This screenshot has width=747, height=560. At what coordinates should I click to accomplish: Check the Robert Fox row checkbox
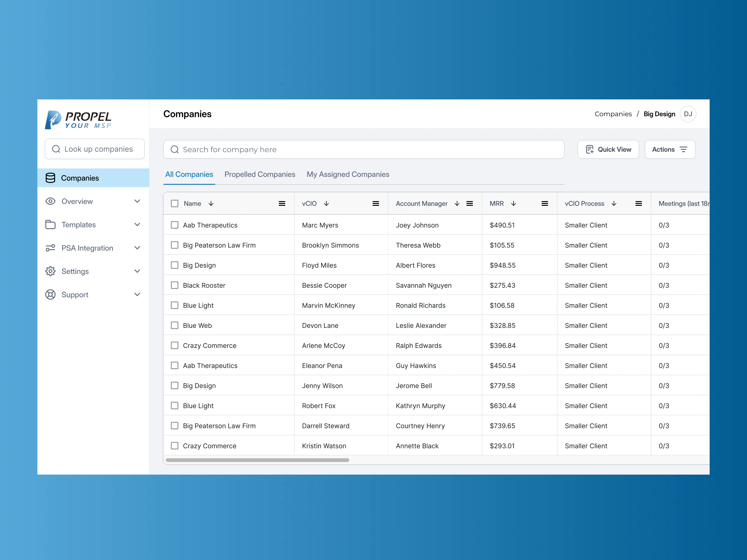175,405
